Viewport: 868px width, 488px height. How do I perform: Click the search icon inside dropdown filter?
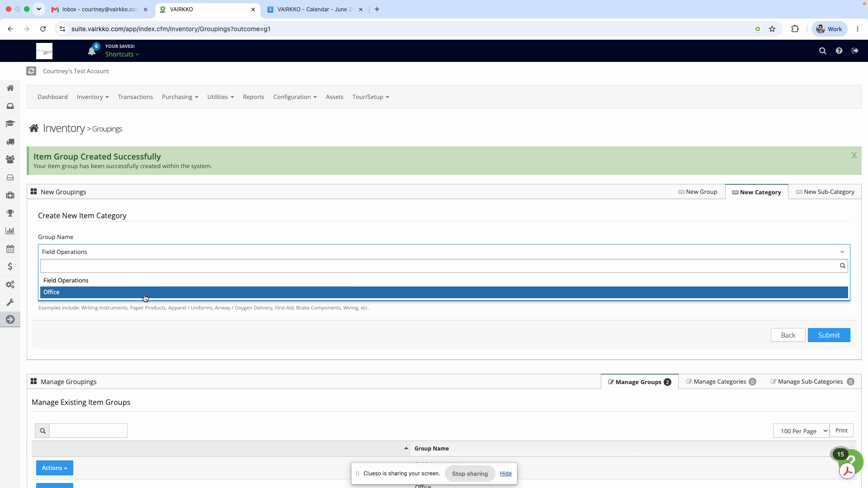(843, 266)
